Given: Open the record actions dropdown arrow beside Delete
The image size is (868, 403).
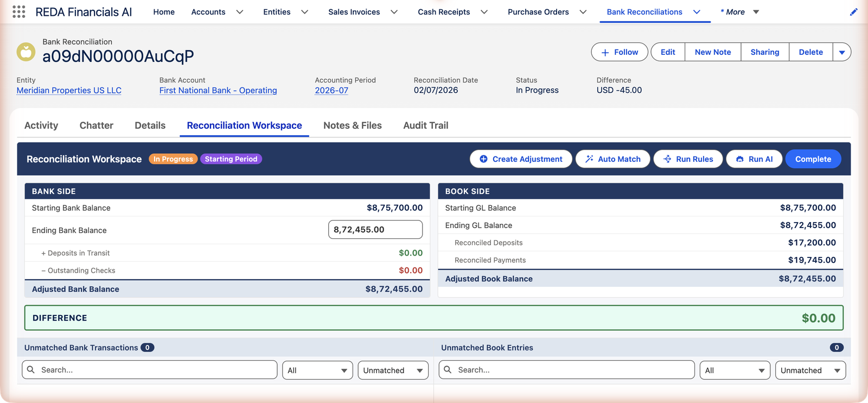Looking at the screenshot, I should click(842, 52).
